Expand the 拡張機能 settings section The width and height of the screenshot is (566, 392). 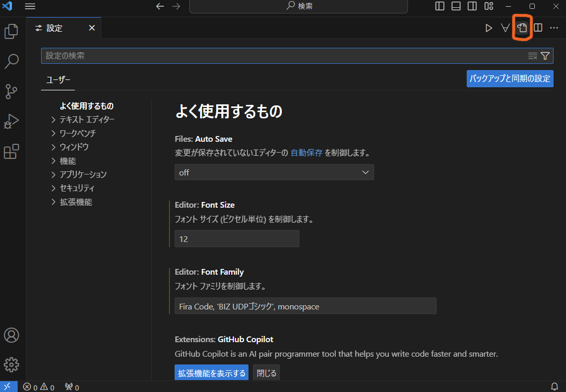[76, 201]
